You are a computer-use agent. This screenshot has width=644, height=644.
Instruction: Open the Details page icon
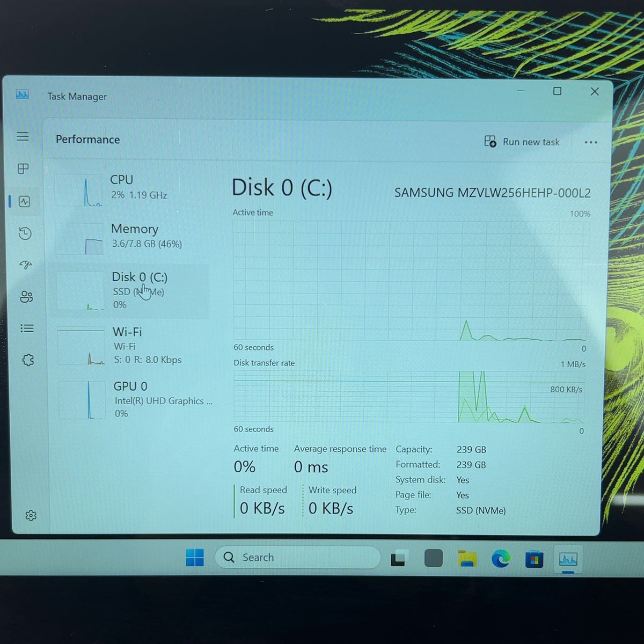point(27,328)
